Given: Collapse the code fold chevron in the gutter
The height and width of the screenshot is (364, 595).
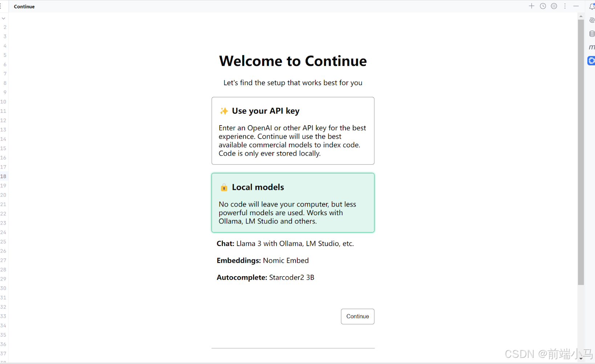Looking at the screenshot, I should pyautogui.click(x=3, y=18).
